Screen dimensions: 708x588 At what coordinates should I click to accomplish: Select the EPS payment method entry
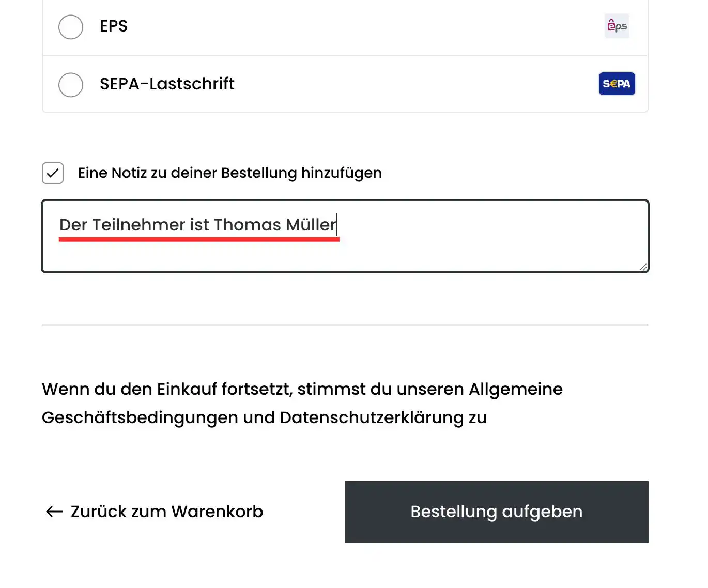click(113, 26)
